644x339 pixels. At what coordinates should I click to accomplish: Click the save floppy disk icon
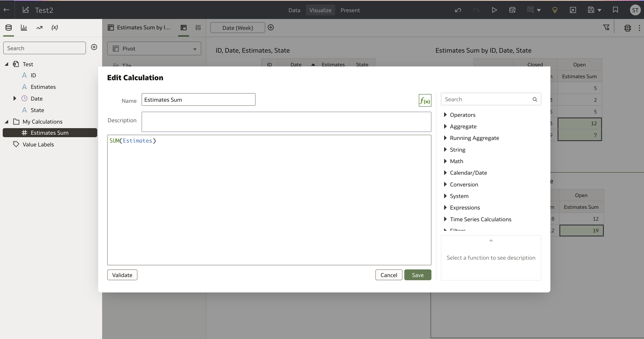(591, 10)
